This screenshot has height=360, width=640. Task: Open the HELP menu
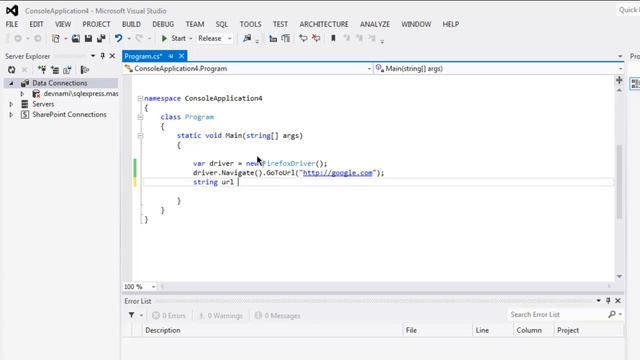[451, 24]
